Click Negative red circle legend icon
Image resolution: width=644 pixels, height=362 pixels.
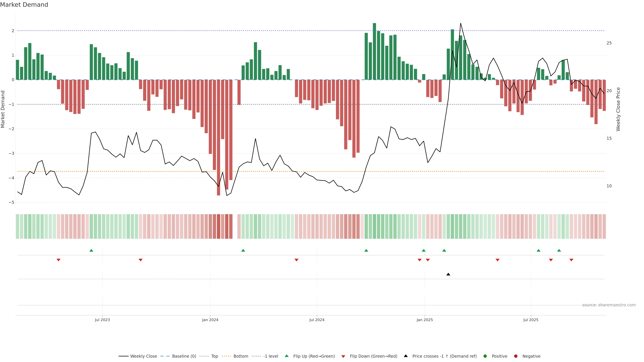point(516,356)
